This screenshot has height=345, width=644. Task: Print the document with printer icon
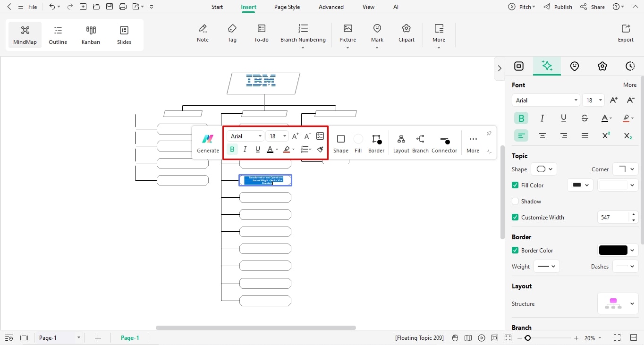[123, 7]
